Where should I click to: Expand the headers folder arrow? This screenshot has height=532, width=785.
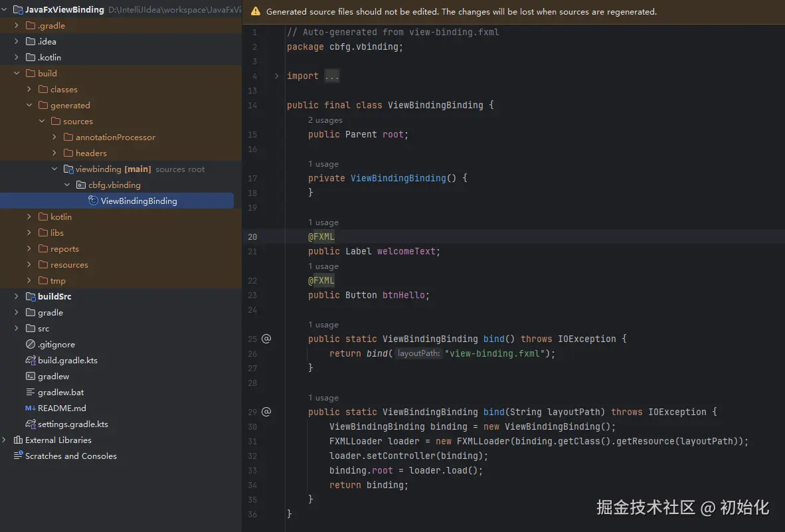click(54, 153)
